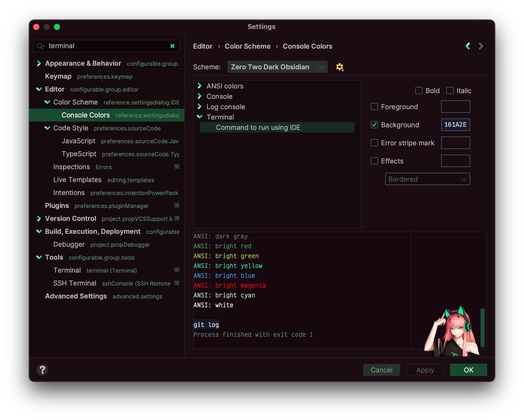Image resolution: width=524 pixels, height=420 pixels.
Task: Open Editor from the breadcrumb trail
Action: pos(203,46)
